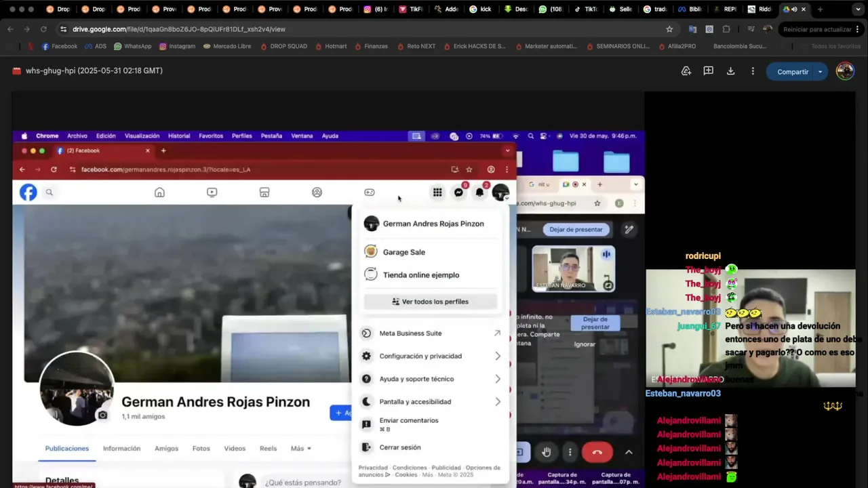Click ¿Qué estás pensando? post box

303,483
